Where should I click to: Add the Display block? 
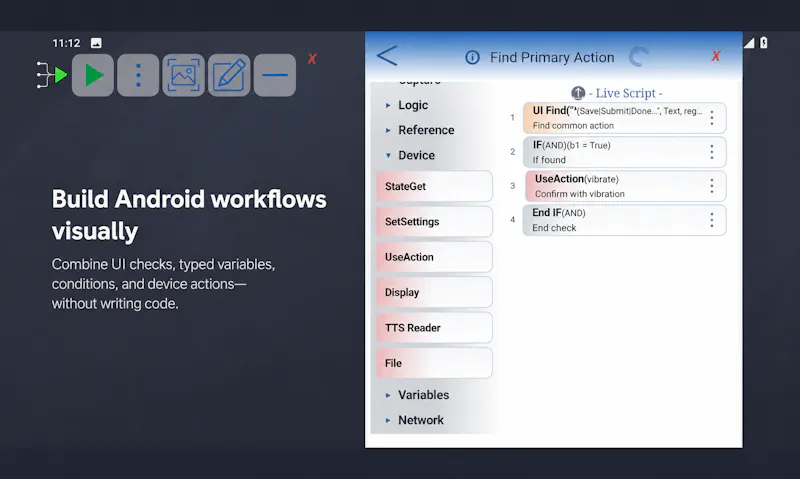[434, 292]
